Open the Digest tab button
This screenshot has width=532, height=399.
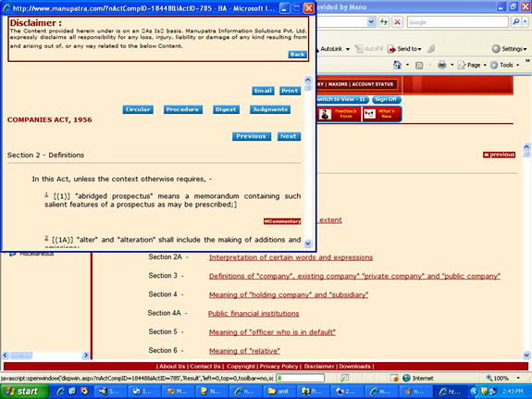(x=226, y=109)
